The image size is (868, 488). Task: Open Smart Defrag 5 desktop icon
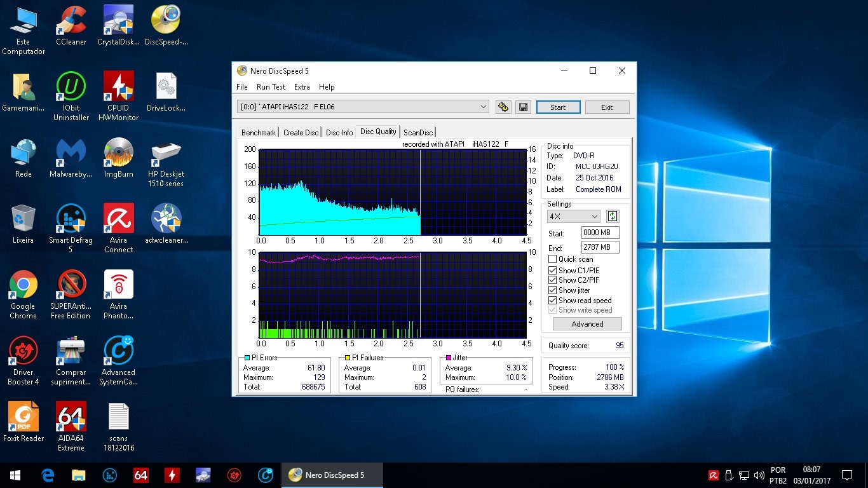pyautogui.click(x=71, y=229)
